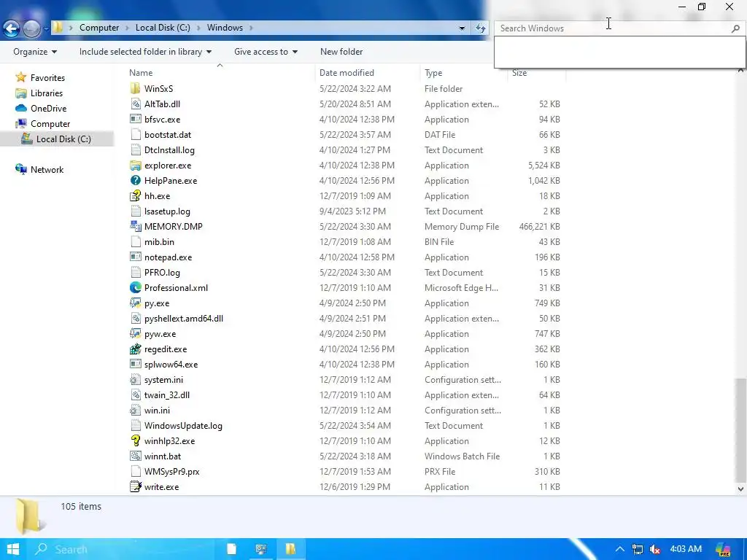Select the winhlp32.exe help icon

coord(135,440)
